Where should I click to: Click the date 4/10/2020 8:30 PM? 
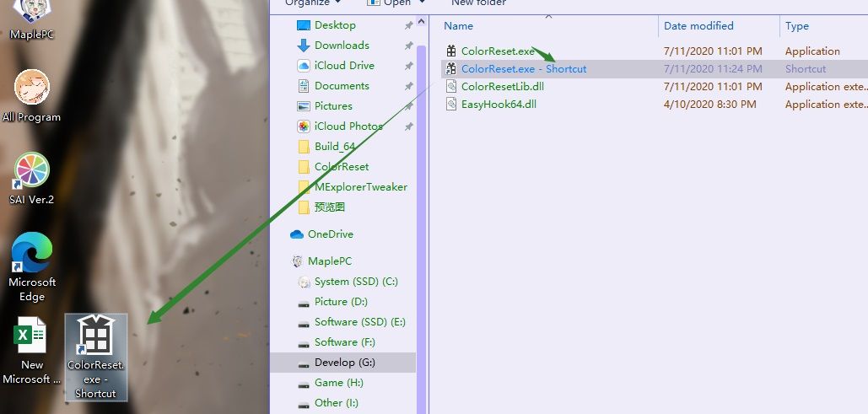[x=709, y=104]
